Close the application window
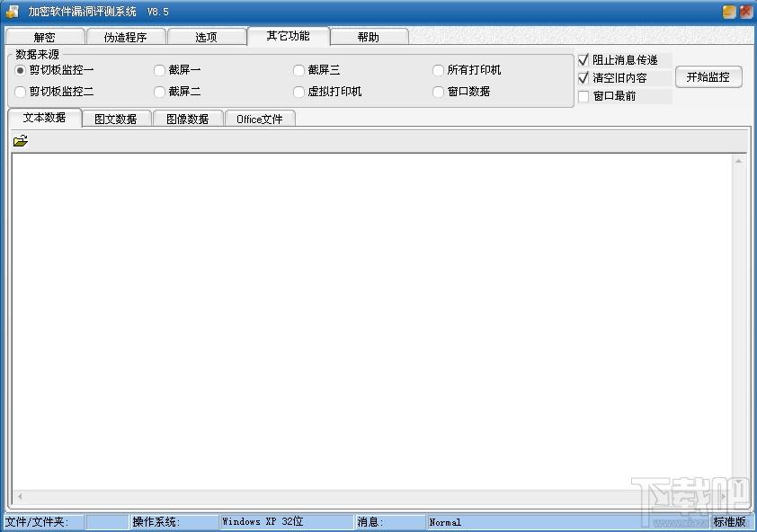 pyautogui.click(x=745, y=12)
